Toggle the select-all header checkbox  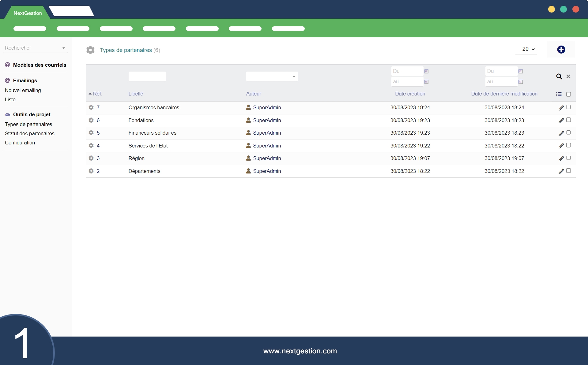pos(568,94)
